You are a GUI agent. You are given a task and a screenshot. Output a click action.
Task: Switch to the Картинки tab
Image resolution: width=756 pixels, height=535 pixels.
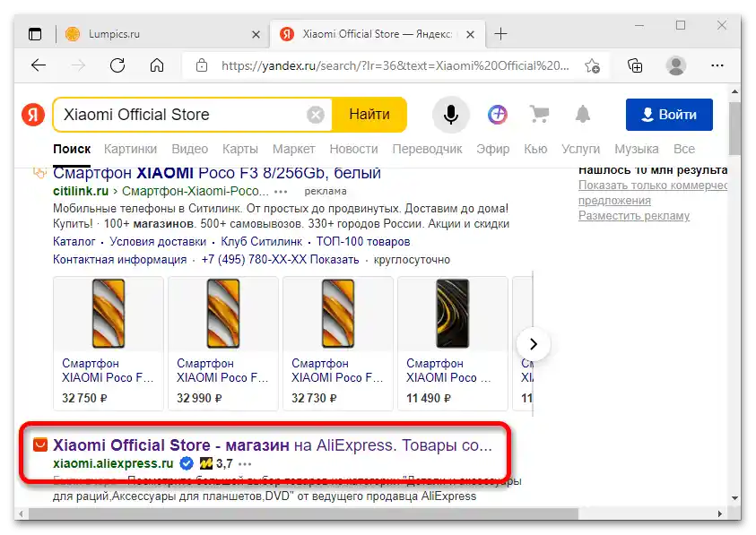(x=130, y=150)
